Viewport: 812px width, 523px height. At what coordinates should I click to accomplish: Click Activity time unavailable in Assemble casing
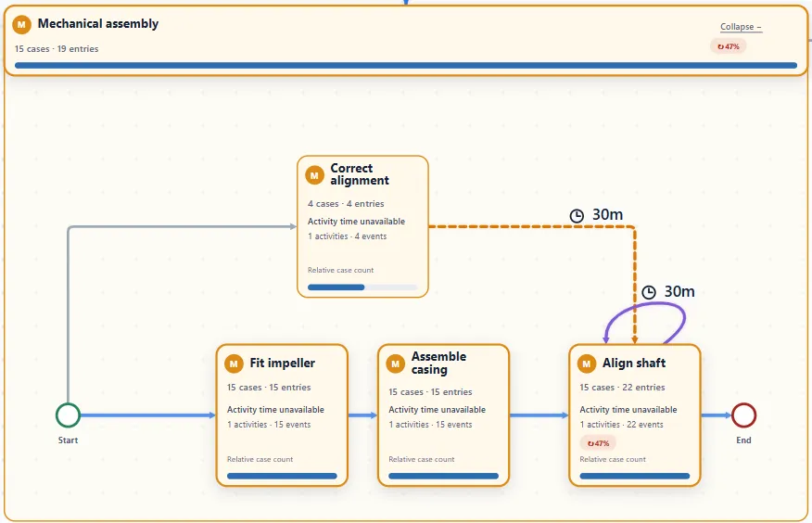(x=438, y=410)
